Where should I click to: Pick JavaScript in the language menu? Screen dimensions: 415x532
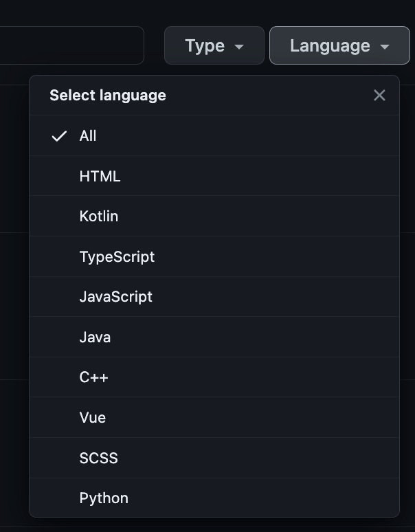[x=115, y=297]
